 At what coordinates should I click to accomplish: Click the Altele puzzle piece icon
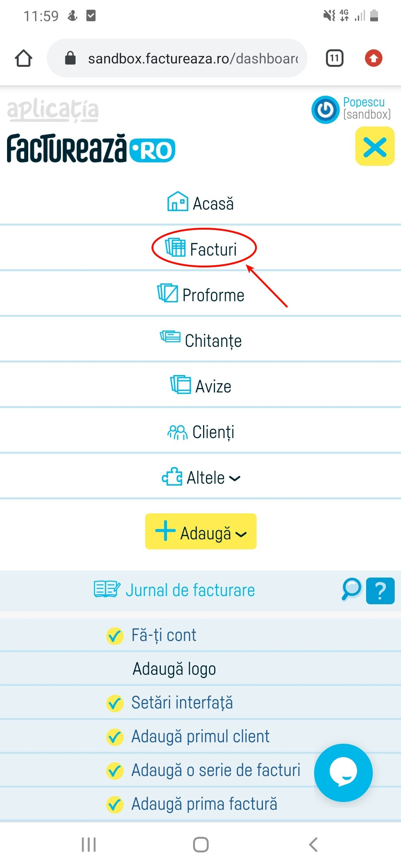(172, 477)
